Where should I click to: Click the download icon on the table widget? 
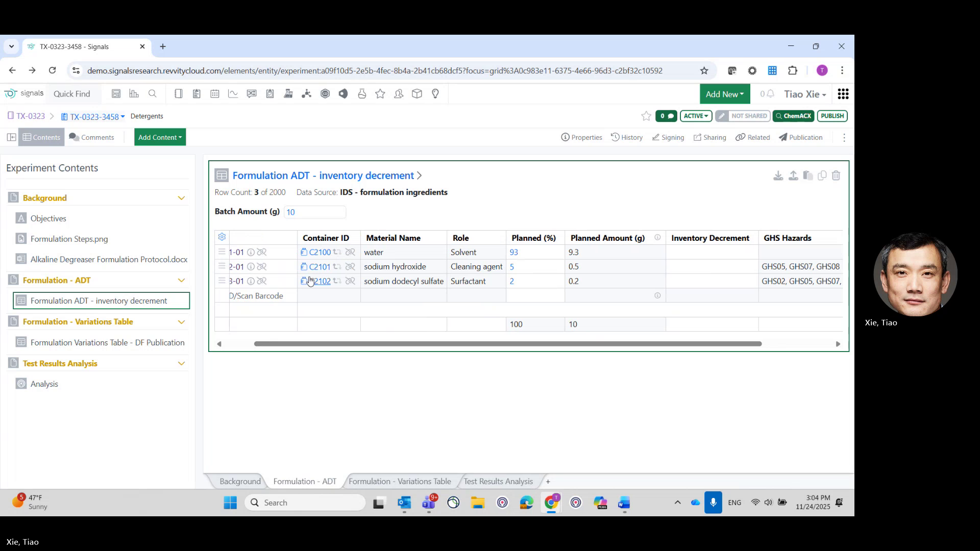[x=778, y=176]
